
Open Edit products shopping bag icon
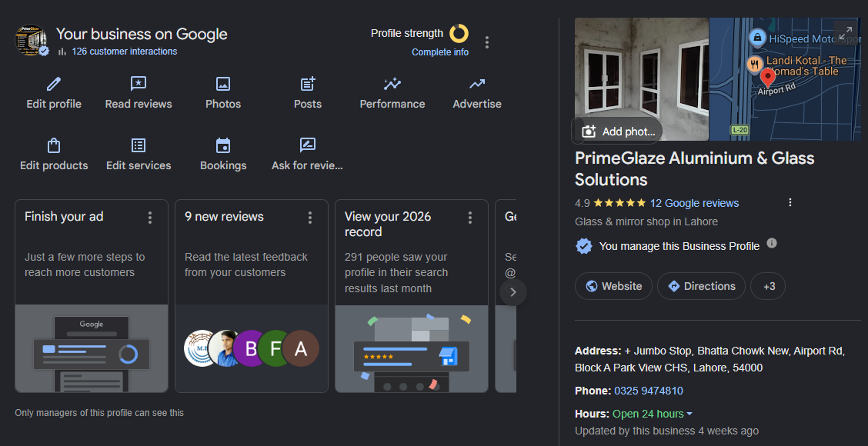click(x=54, y=145)
